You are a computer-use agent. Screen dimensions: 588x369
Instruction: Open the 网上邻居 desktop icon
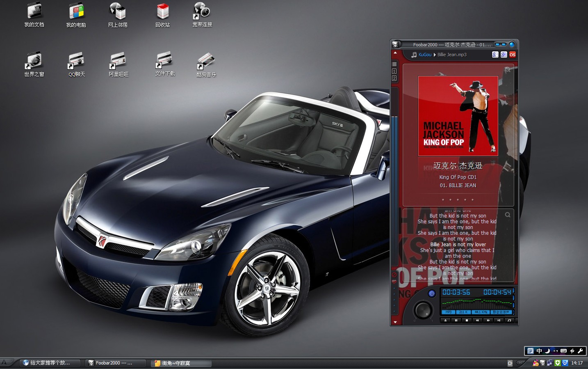[118, 15]
